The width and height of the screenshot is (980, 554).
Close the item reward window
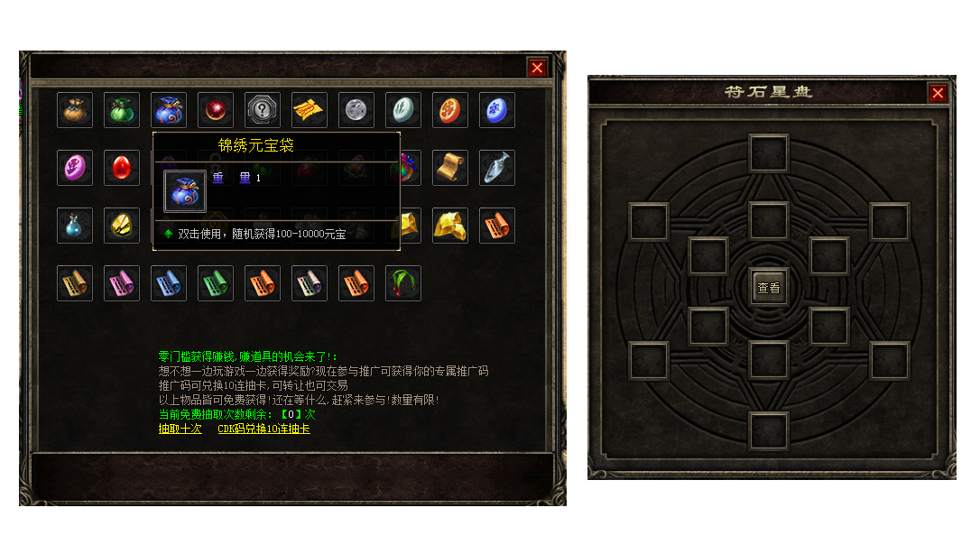coord(537,68)
